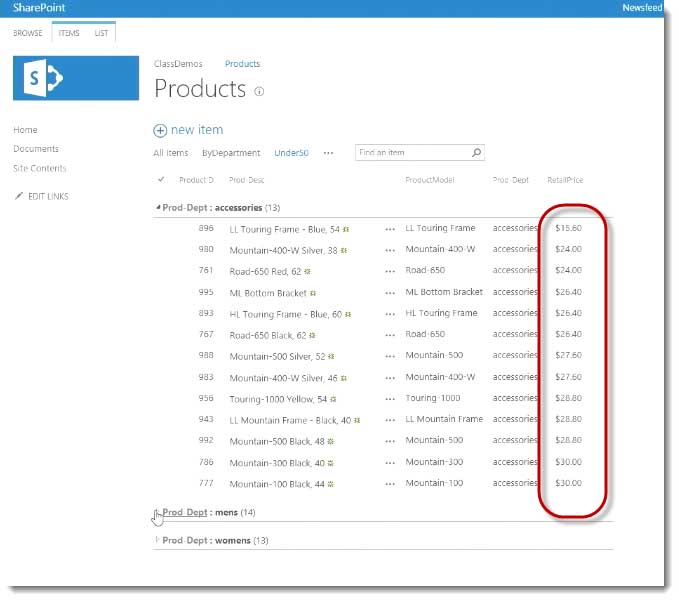Switch to the ByDepartment view
This screenshot has width=679, height=601.
(231, 153)
